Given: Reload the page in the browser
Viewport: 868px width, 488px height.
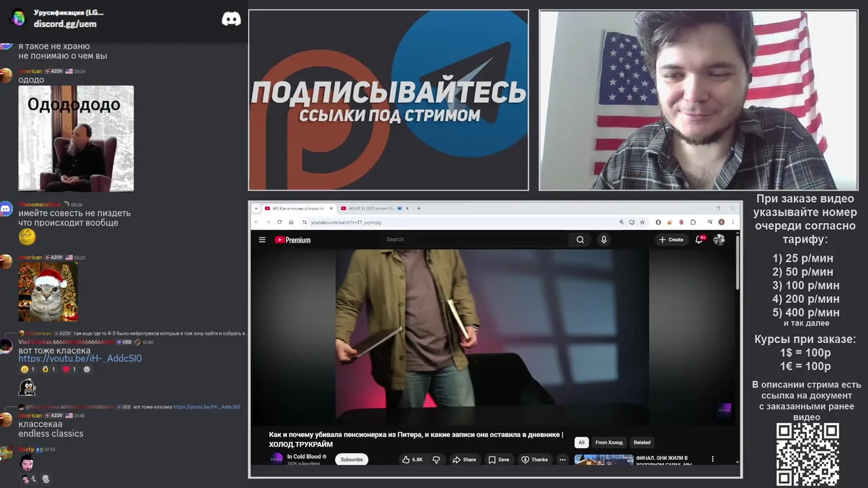Looking at the screenshot, I should coord(279,222).
